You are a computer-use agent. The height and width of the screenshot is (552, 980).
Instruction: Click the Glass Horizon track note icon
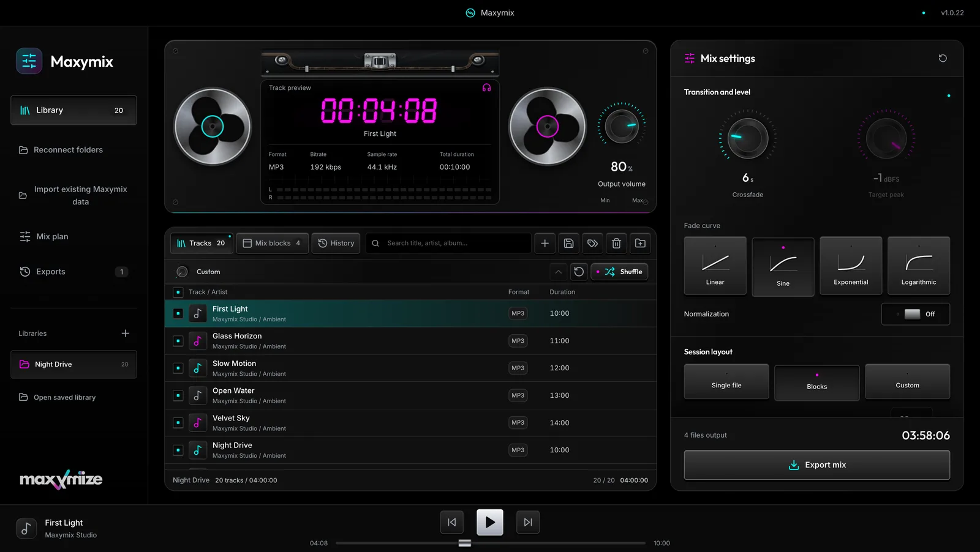[x=197, y=341]
